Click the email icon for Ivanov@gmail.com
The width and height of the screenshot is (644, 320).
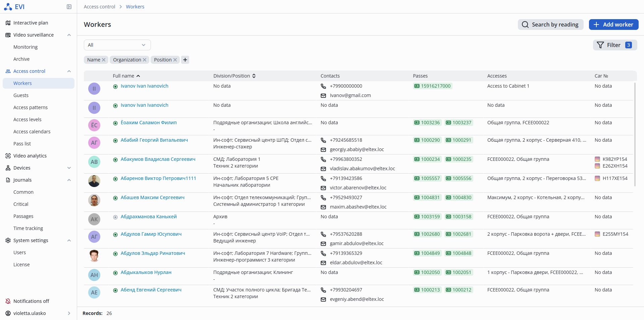click(323, 96)
